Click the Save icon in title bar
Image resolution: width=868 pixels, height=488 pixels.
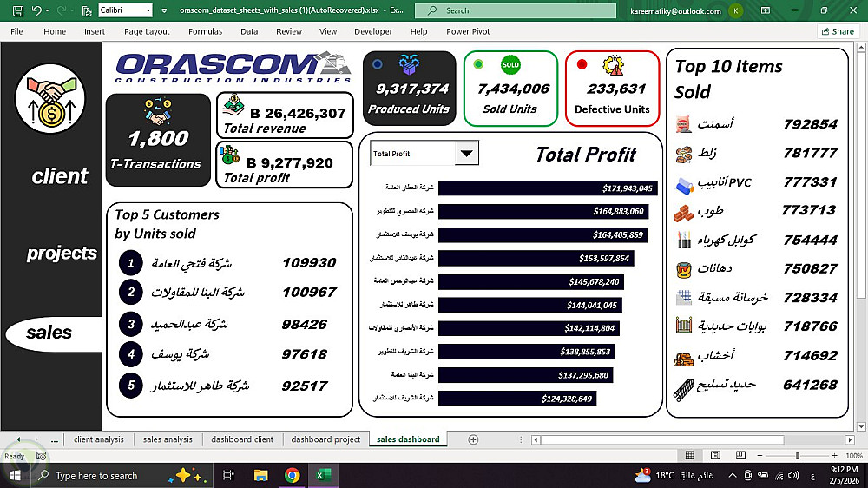[x=18, y=10]
